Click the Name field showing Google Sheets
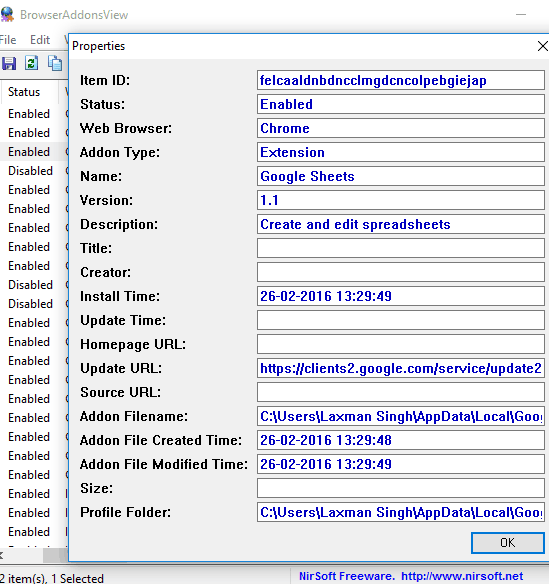 coord(401,176)
